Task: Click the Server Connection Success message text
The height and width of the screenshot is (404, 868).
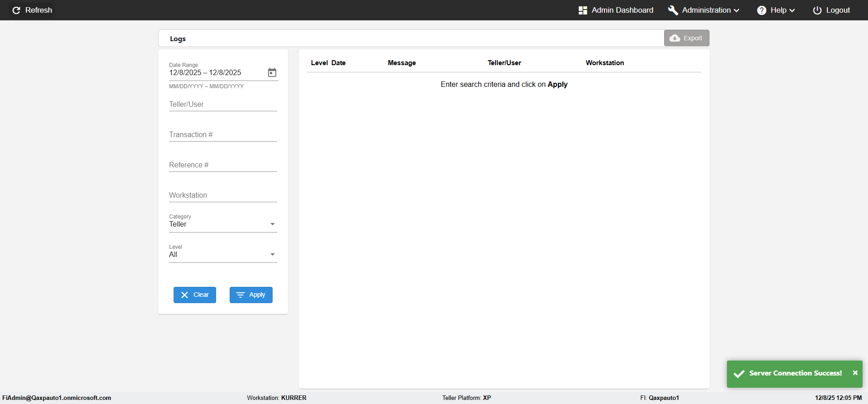Action: 796,373
